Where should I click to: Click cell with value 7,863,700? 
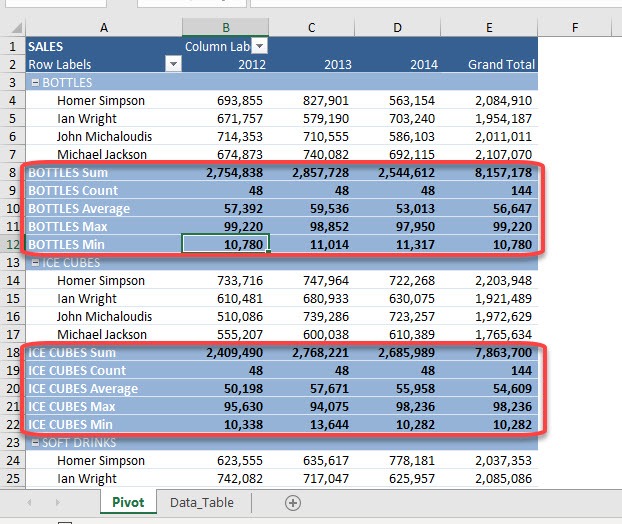489,352
